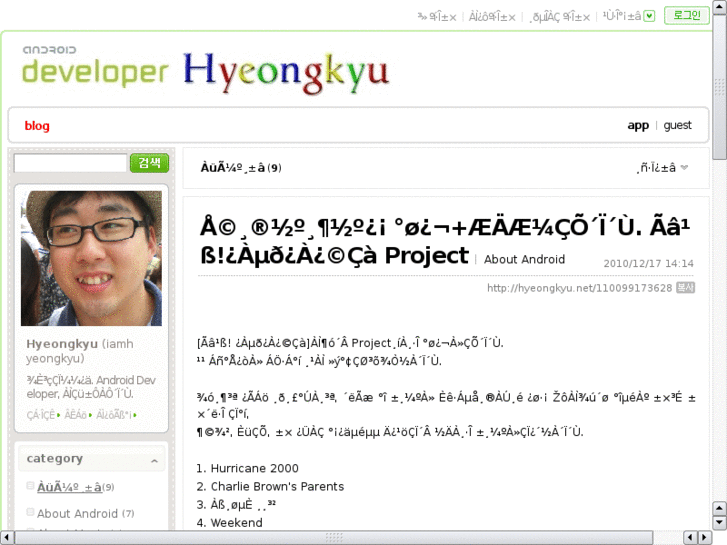The width and height of the screenshot is (727, 545).
Task: Click the vertical scrollbar thumb
Action: click(719, 87)
